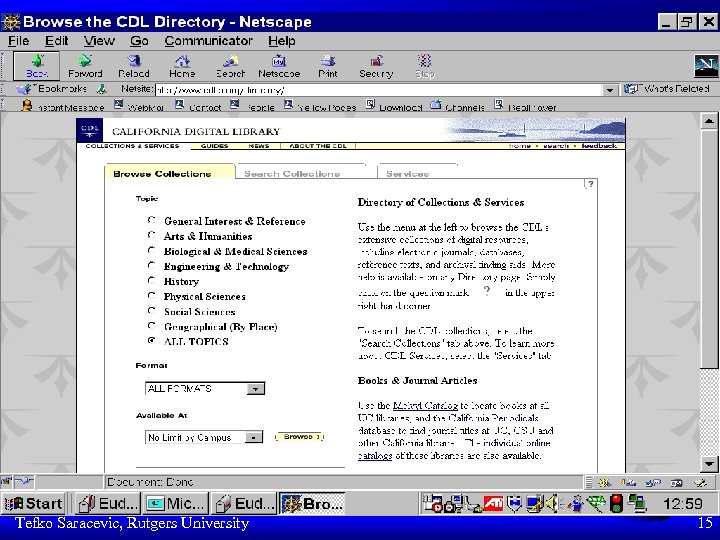Click the People toolbar shortcut
The image size is (720, 540).
coord(252,107)
